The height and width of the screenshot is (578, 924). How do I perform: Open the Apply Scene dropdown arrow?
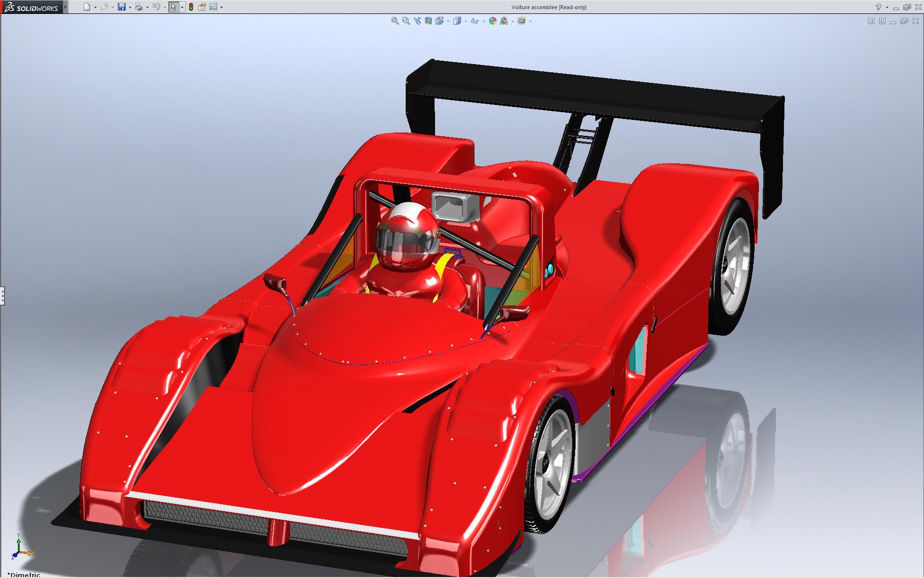pyautogui.click(x=513, y=21)
